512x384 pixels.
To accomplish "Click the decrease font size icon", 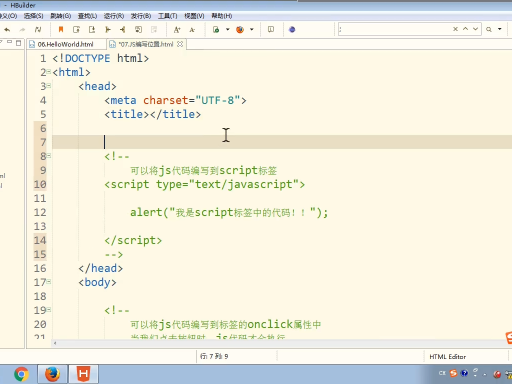I will tap(192, 30).
